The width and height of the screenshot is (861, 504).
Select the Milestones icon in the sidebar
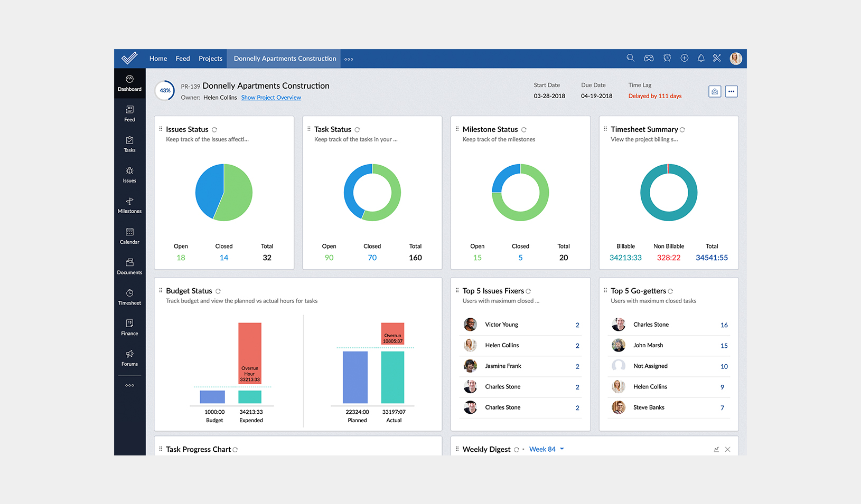(129, 205)
